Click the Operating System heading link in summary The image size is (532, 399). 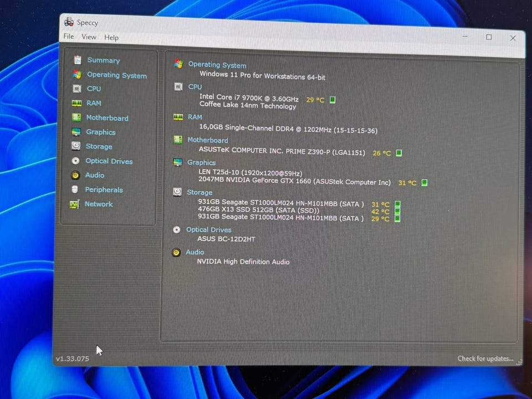click(x=217, y=64)
